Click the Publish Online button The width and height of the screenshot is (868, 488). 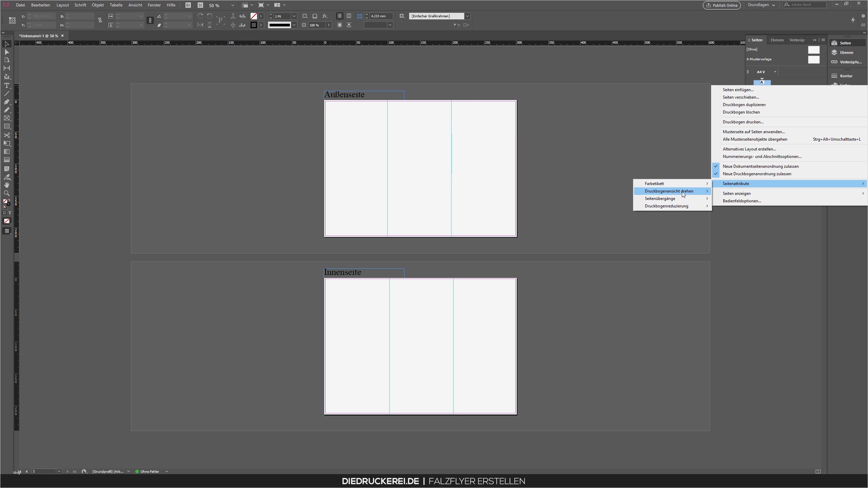[x=722, y=5]
